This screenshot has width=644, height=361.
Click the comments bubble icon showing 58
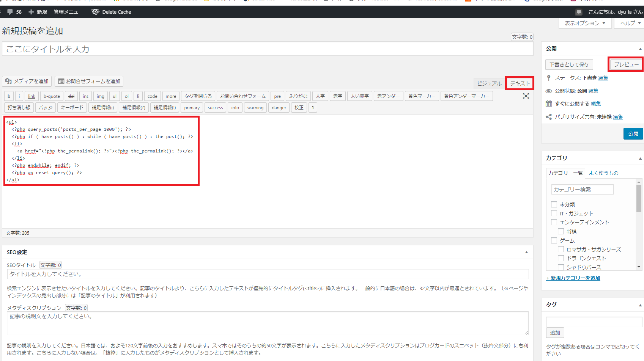coord(10,12)
